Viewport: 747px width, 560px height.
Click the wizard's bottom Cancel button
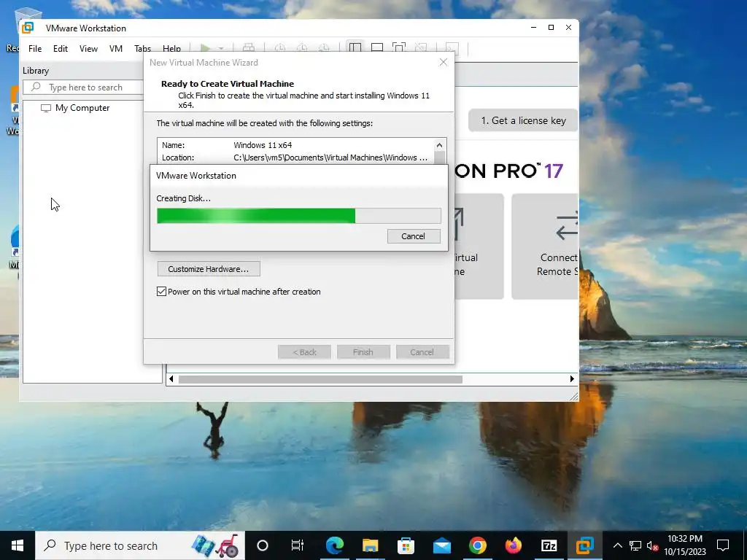click(x=422, y=352)
